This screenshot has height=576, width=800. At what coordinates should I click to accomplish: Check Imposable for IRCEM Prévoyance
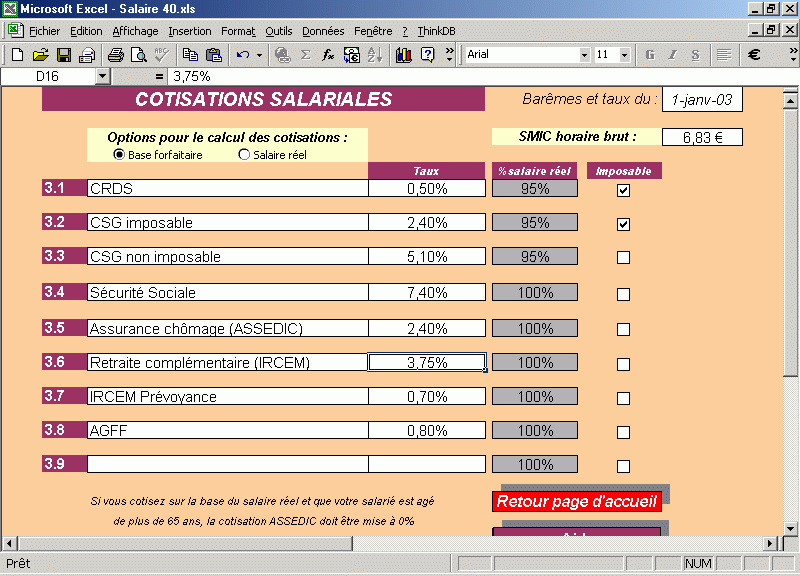(x=623, y=398)
